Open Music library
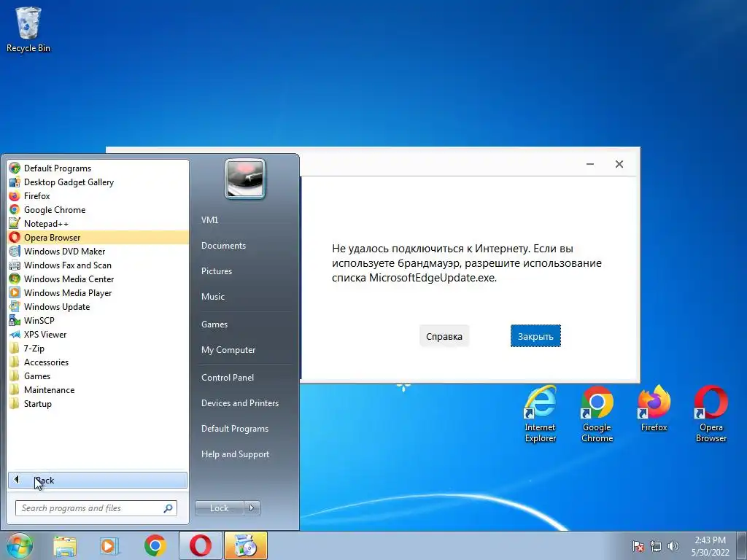 [212, 296]
